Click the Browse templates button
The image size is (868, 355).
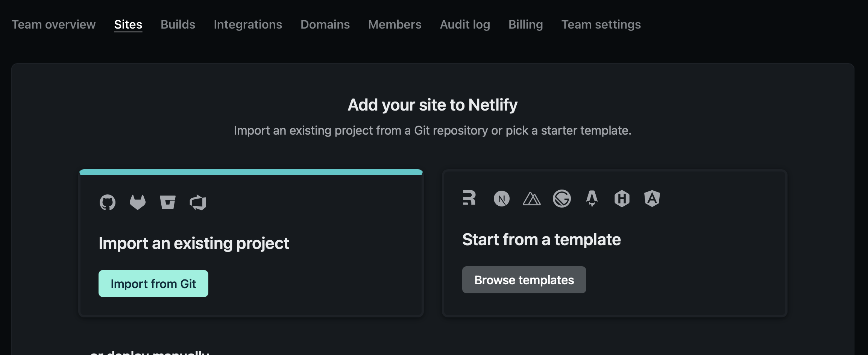[x=524, y=280]
